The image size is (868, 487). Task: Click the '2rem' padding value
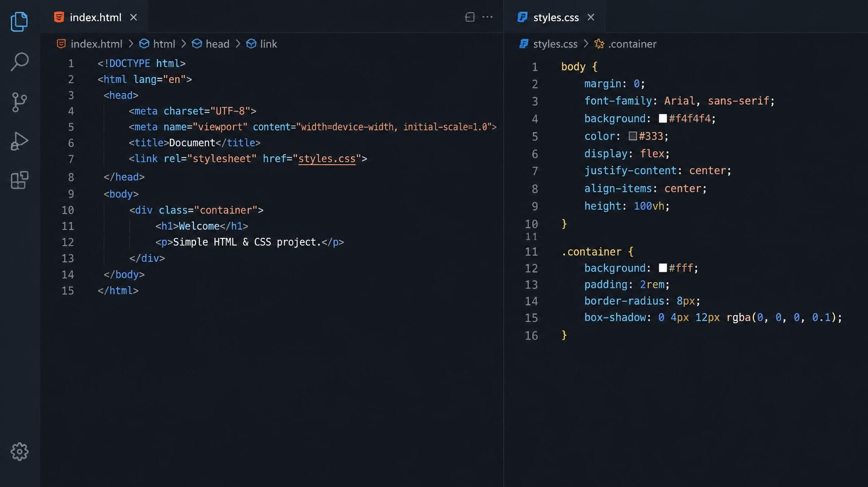point(652,284)
